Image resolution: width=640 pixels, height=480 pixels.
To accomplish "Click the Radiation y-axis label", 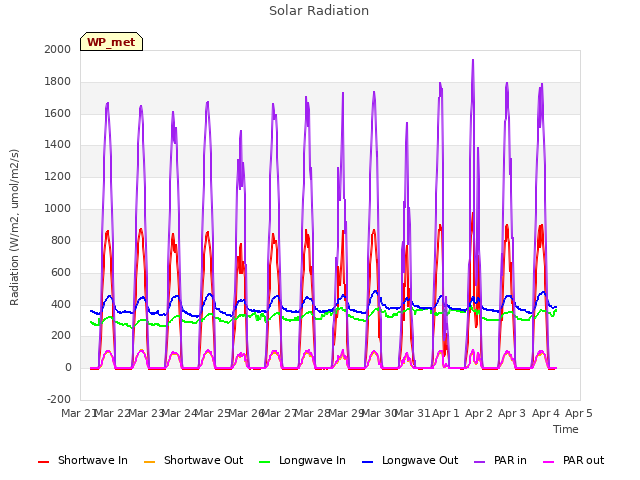I will pos(14,227).
